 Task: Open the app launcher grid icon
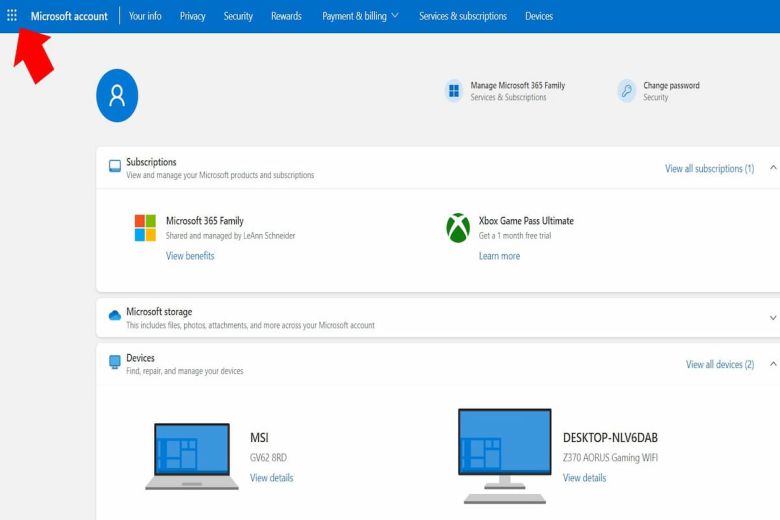12,16
